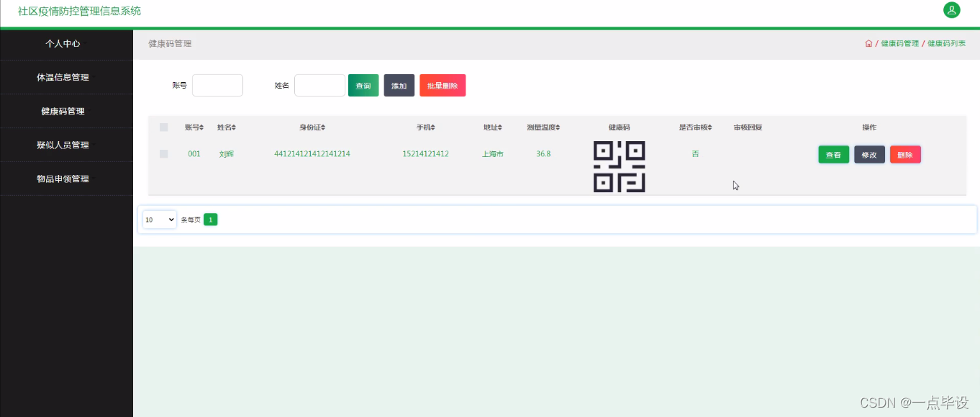Click the system title 社区疫情防控管理信息系统
980x417 pixels.
pos(80,11)
